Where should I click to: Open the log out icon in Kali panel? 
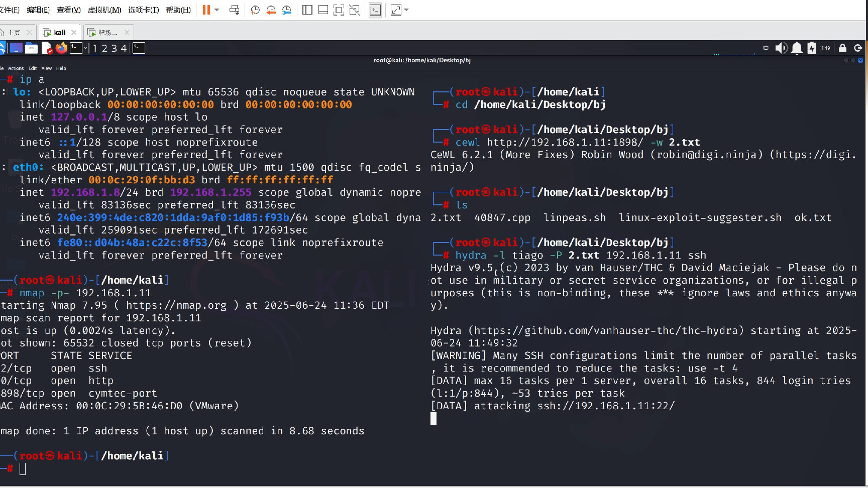pyautogui.click(x=858, y=48)
